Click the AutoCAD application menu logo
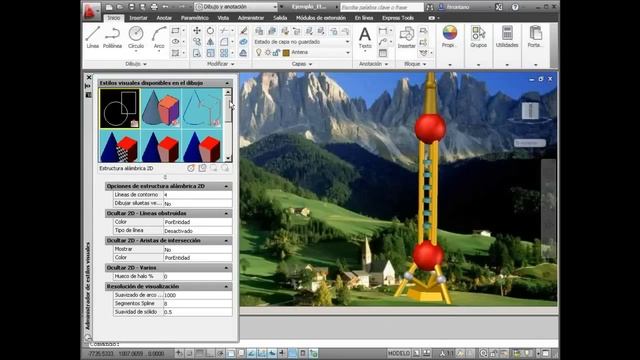This screenshot has height=360, width=640. point(90,11)
